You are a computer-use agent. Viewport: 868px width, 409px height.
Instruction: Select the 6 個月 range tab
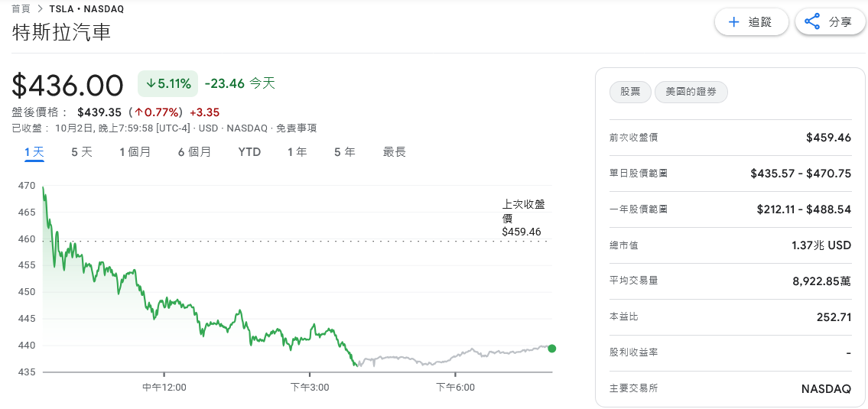[195, 152]
